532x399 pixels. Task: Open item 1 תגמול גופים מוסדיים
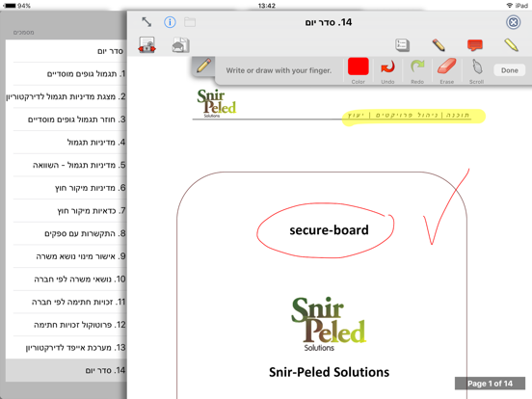tap(66, 73)
